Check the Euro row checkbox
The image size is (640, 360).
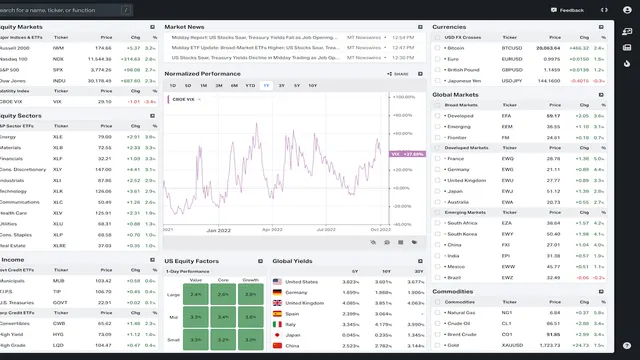pyautogui.click(x=438, y=59)
